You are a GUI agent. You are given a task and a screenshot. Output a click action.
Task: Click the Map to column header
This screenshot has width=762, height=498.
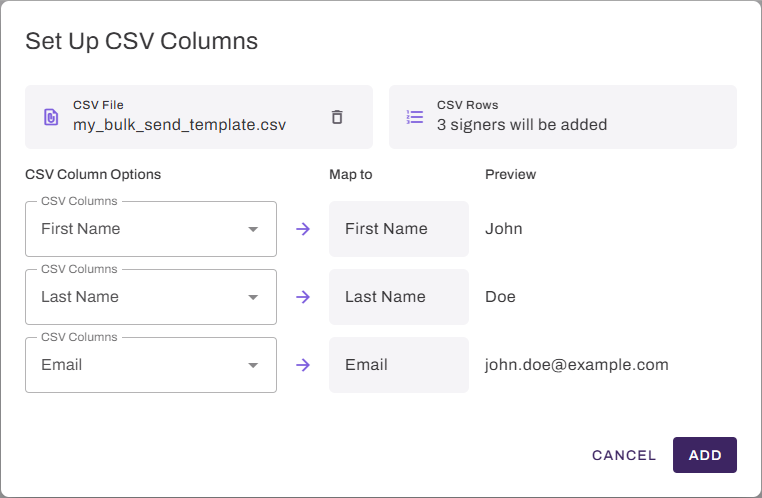tap(350, 174)
